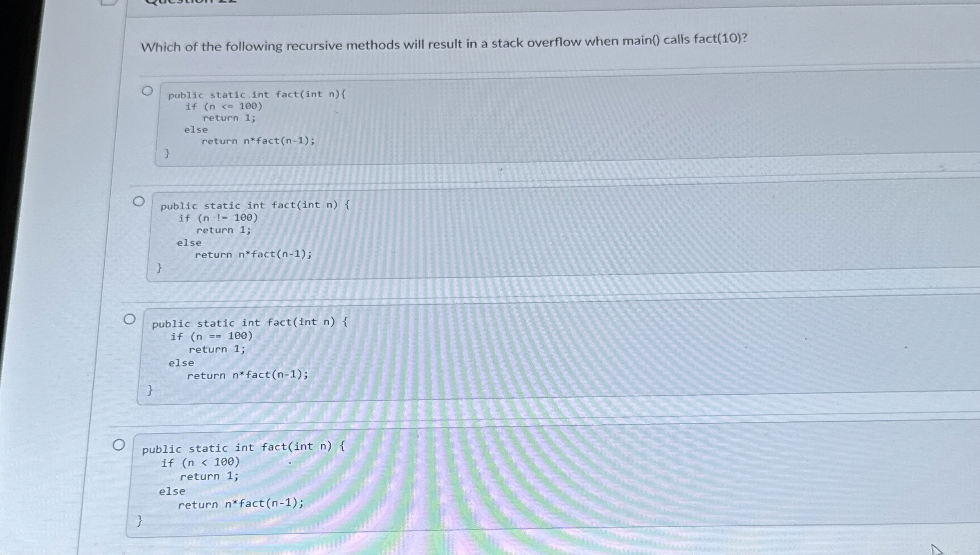Click the 'if (n < 100)' code line
Screen dimensions: 980x555
200,463
